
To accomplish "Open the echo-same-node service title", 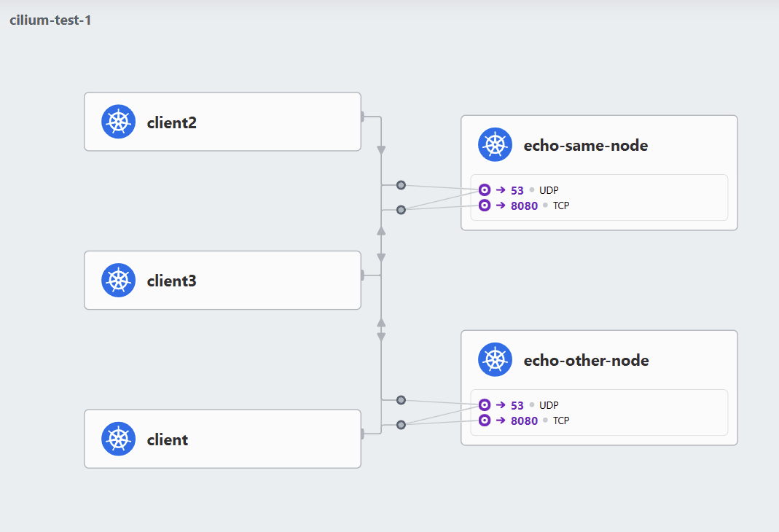I will coord(585,146).
